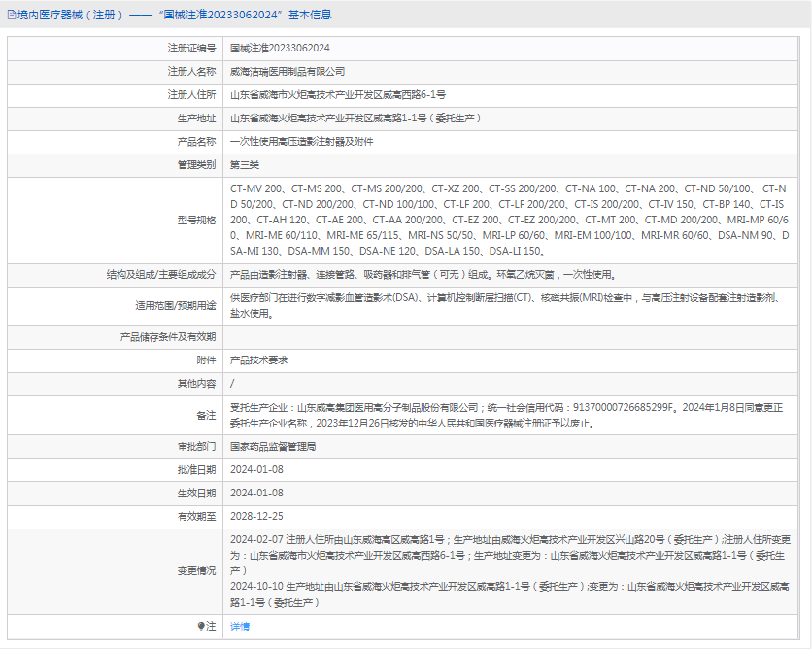The width and height of the screenshot is (812, 649).
Task: Select the intended use text starting 供医疗部门
Action: click(x=506, y=306)
